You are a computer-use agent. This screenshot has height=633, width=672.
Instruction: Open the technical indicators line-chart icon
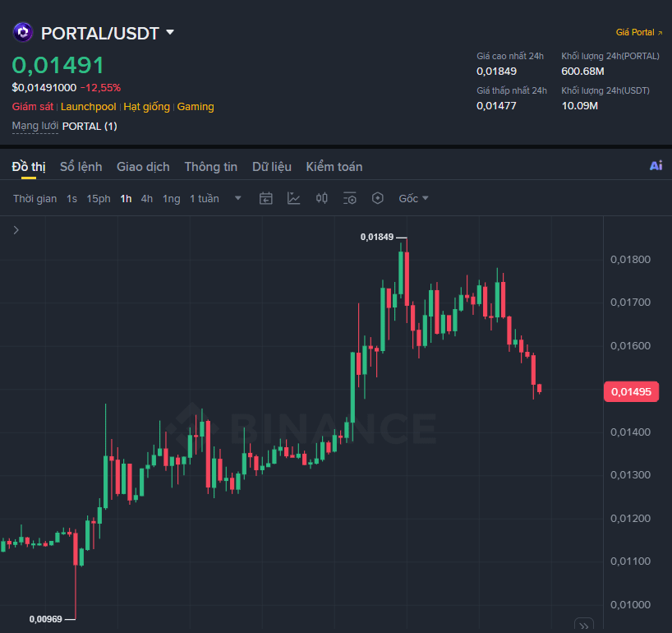(293, 198)
